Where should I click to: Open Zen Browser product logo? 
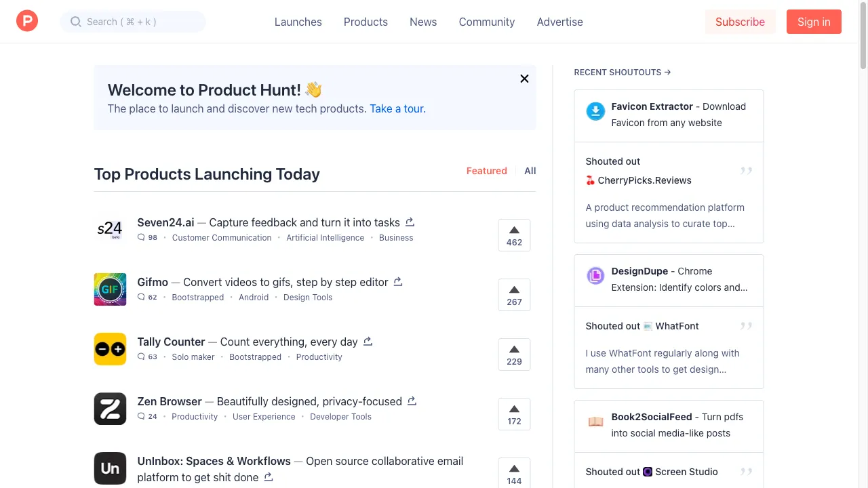tap(110, 409)
